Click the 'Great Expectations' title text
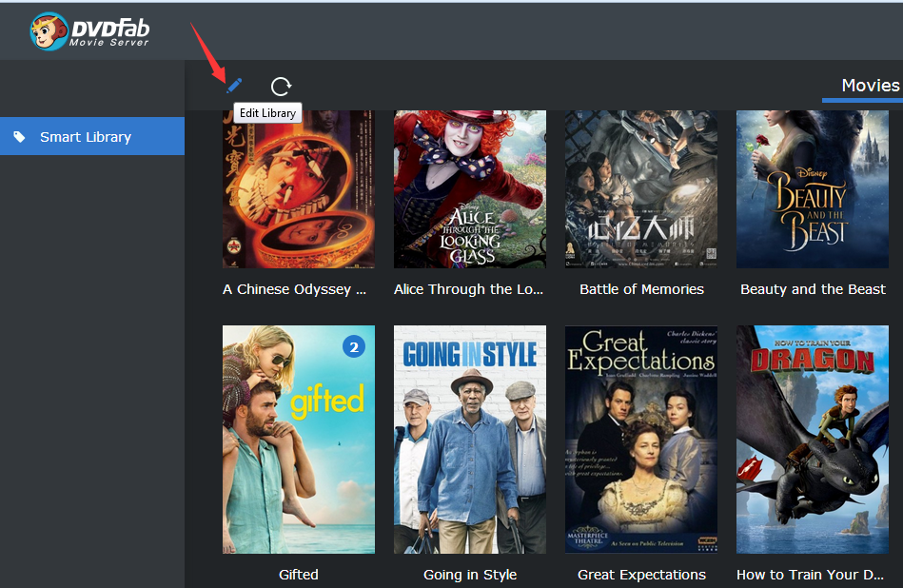The image size is (903, 588). 641,574
